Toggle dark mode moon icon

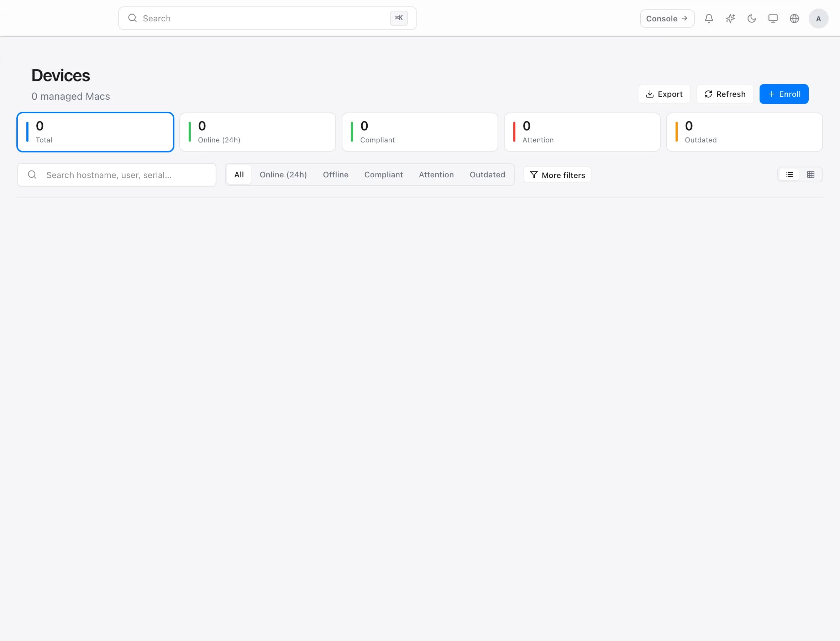point(751,18)
